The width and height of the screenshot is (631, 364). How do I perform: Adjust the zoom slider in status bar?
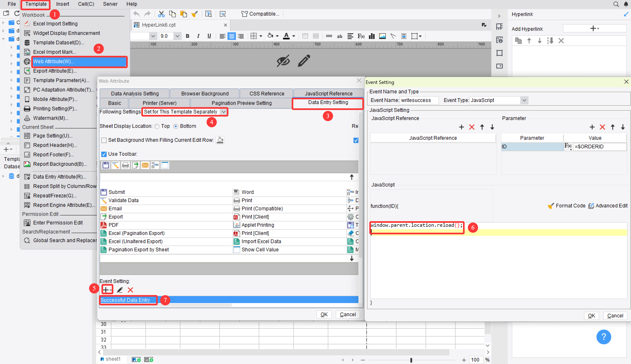click(411, 360)
